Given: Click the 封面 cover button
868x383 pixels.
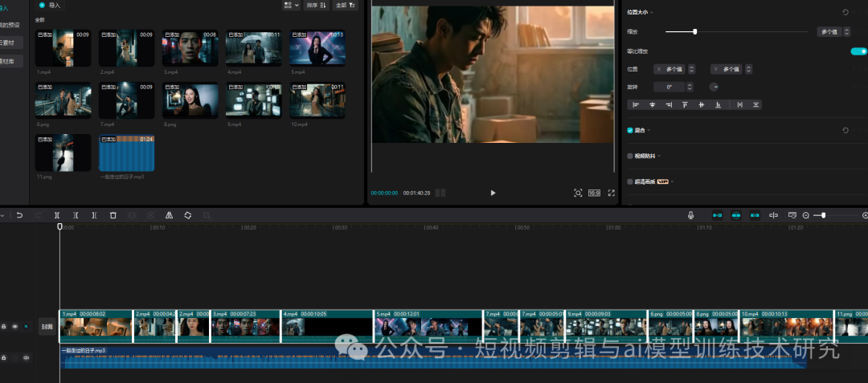Looking at the screenshot, I should click(47, 327).
